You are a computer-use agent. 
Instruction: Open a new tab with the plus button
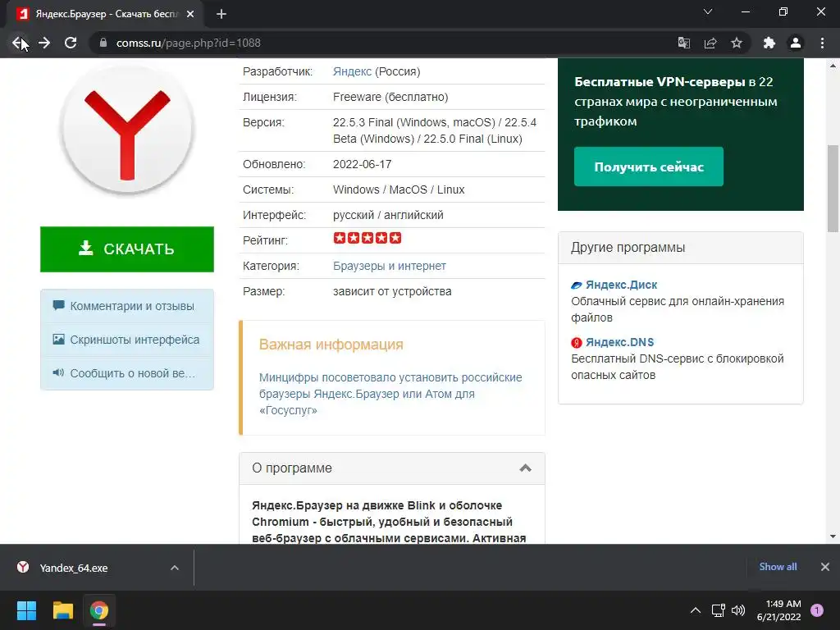[221, 14]
